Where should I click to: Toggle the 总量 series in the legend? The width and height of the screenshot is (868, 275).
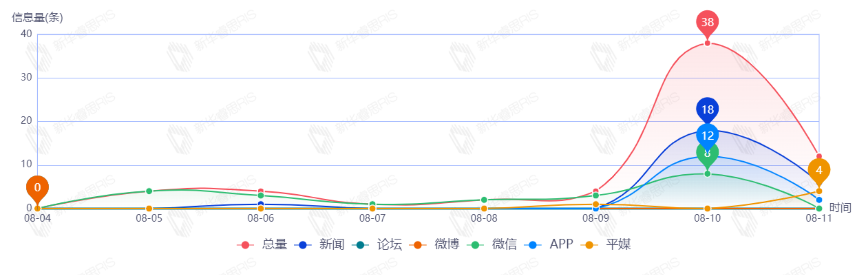click(262, 244)
